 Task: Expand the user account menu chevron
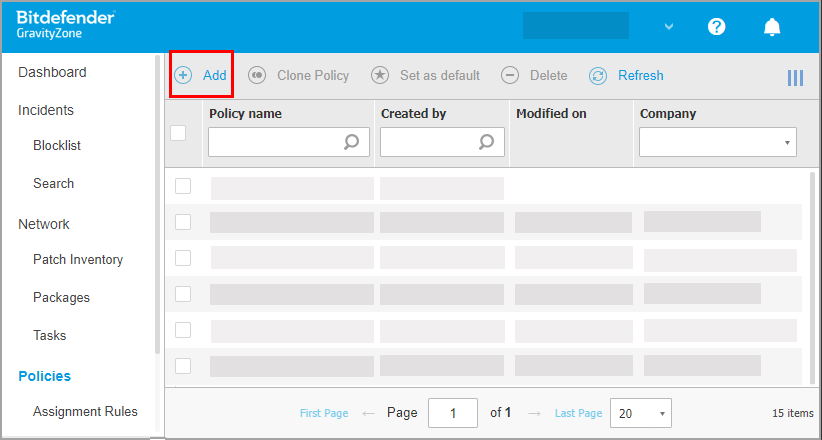669,27
